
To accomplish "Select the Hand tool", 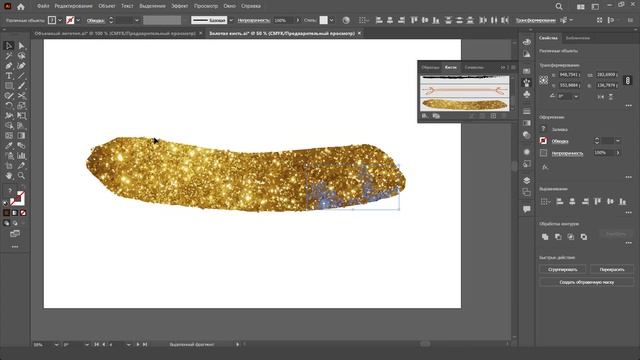I will tap(9, 176).
